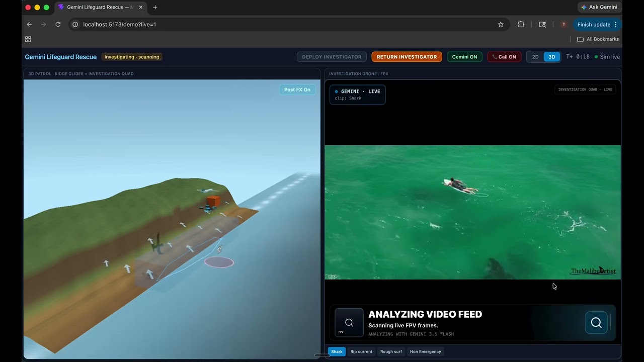
Task: Open the profile avatar labeled T
Action: tap(563, 24)
